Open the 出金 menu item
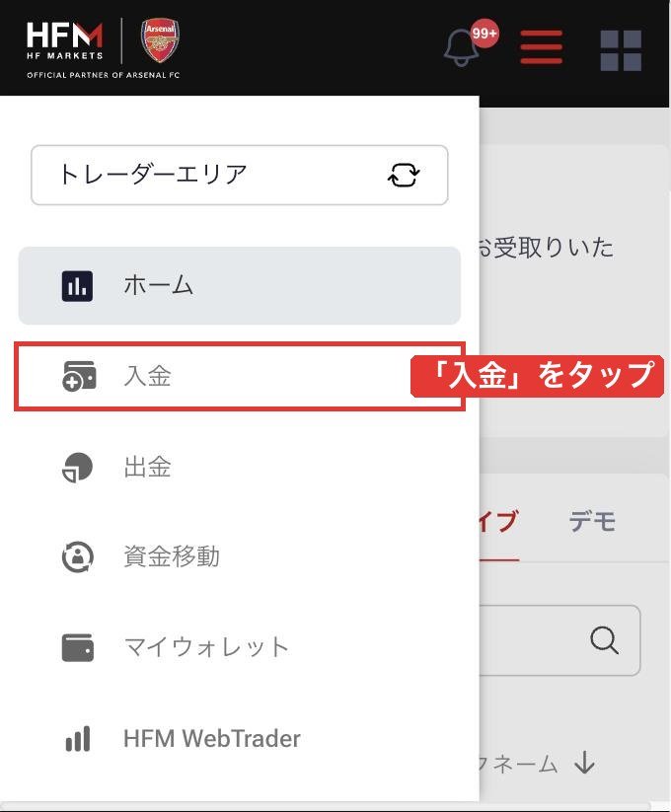Image resolution: width=671 pixels, height=812 pixels. pyautogui.click(x=239, y=467)
